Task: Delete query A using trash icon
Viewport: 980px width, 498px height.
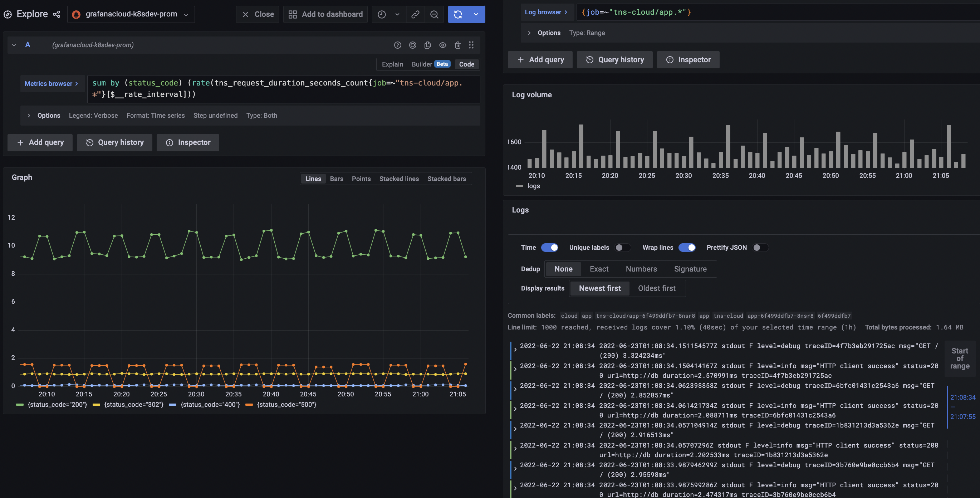Action: click(x=458, y=45)
